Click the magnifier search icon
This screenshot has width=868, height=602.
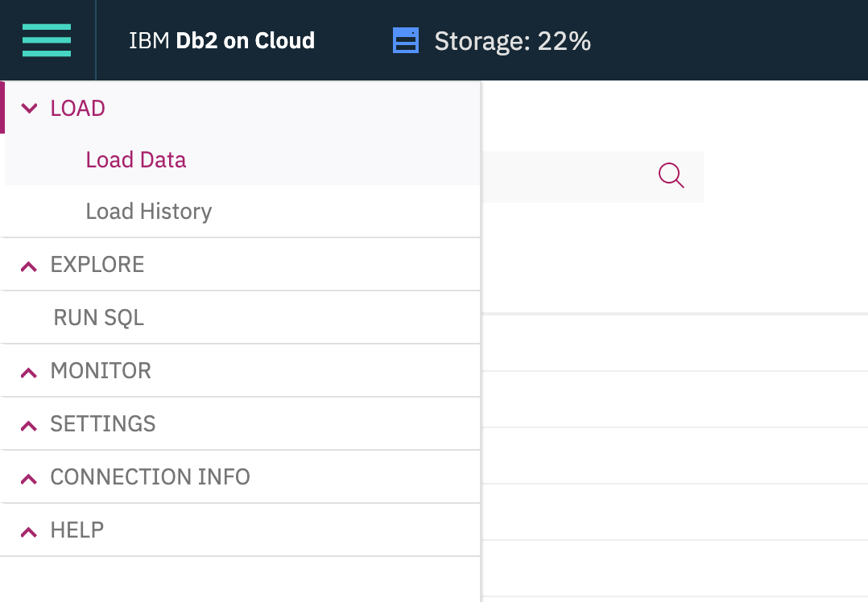pyautogui.click(x=671, y=175)
